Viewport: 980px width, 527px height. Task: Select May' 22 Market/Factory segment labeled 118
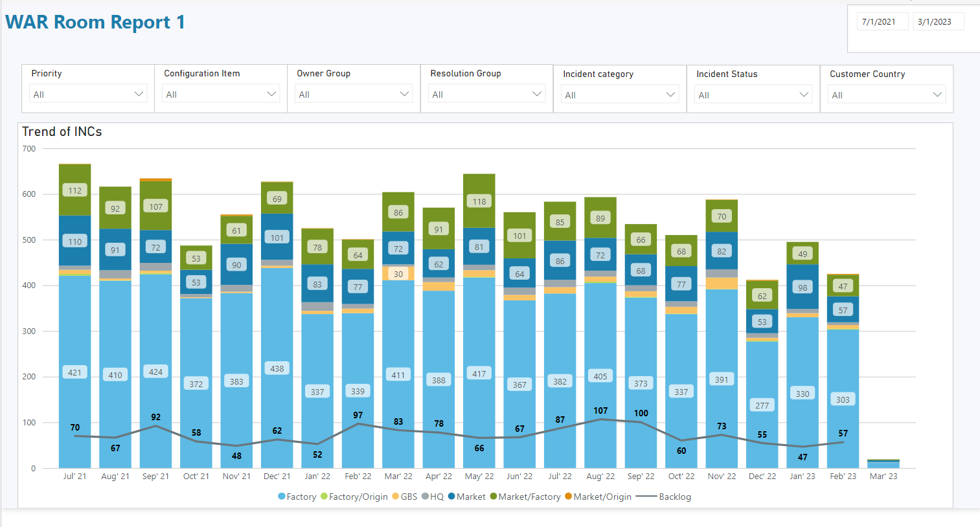[479, 201]
